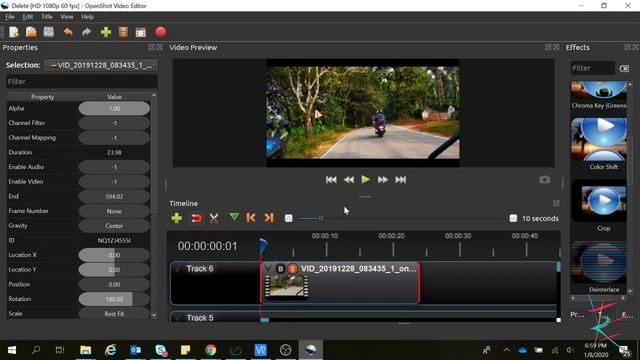Open the Windows Start menu
Viewport: 640px width, 360px height.
click(x=12, y=350)
